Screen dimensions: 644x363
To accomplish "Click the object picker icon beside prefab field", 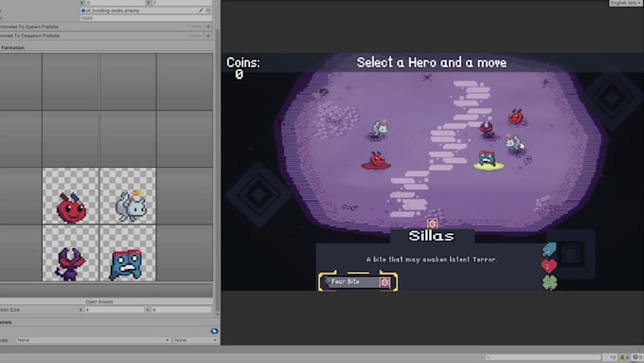I will point(208,10).
